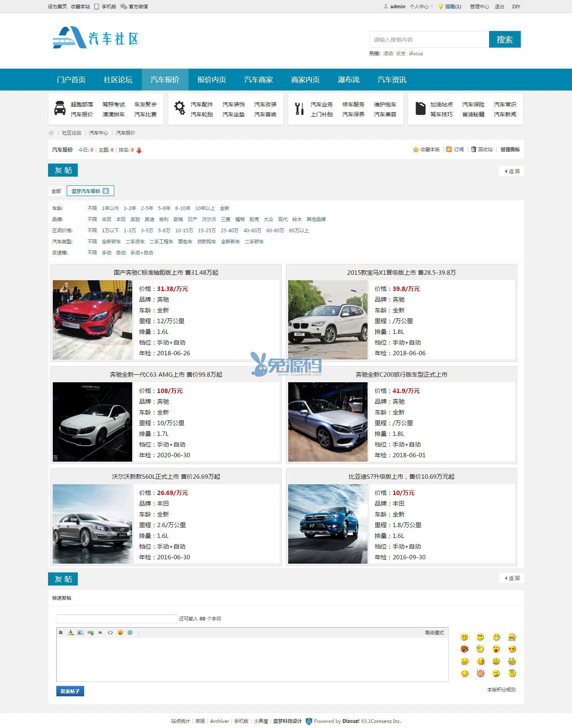Open the 社区论坛 nav tab
Image resolution: width=572 pixels, height=728 pixels.
118,80
